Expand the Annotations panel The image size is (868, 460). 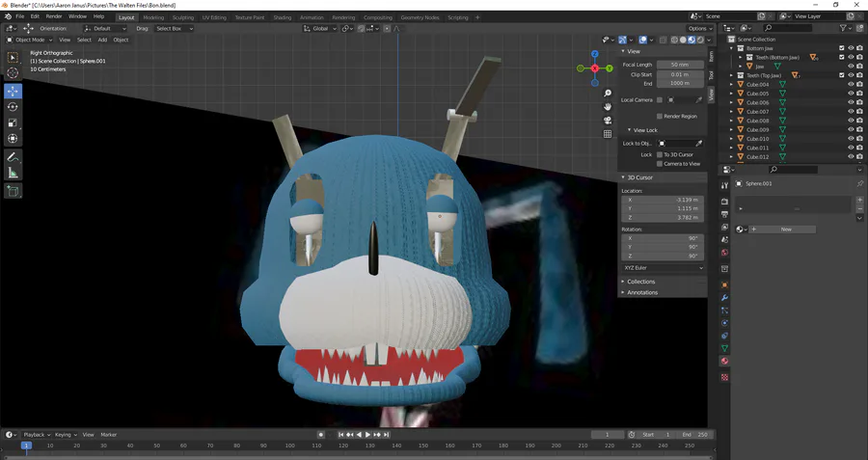point(641,292)
